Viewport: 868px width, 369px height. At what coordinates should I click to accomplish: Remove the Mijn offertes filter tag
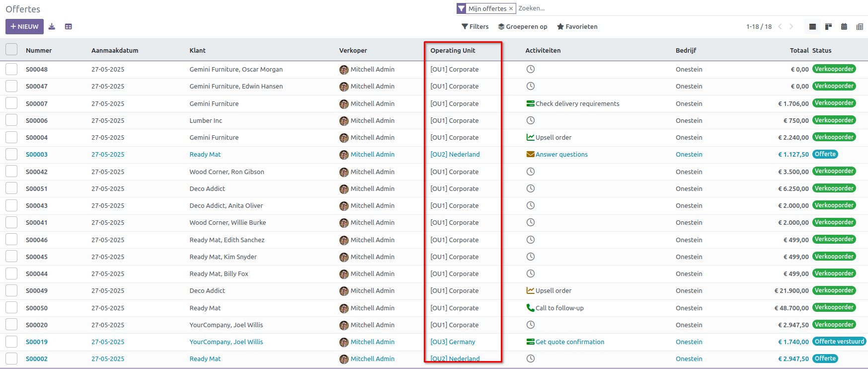[511, 9]
